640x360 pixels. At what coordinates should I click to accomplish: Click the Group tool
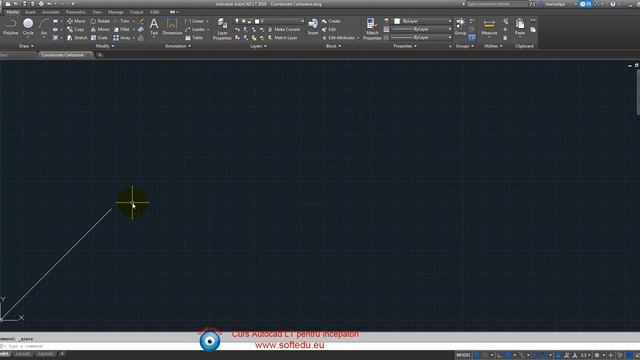460,27
